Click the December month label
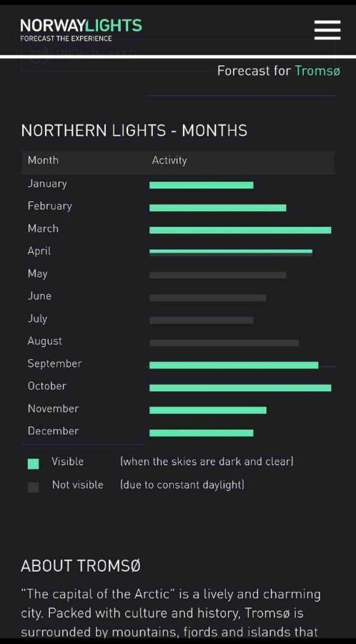 [x=53, y=431]
